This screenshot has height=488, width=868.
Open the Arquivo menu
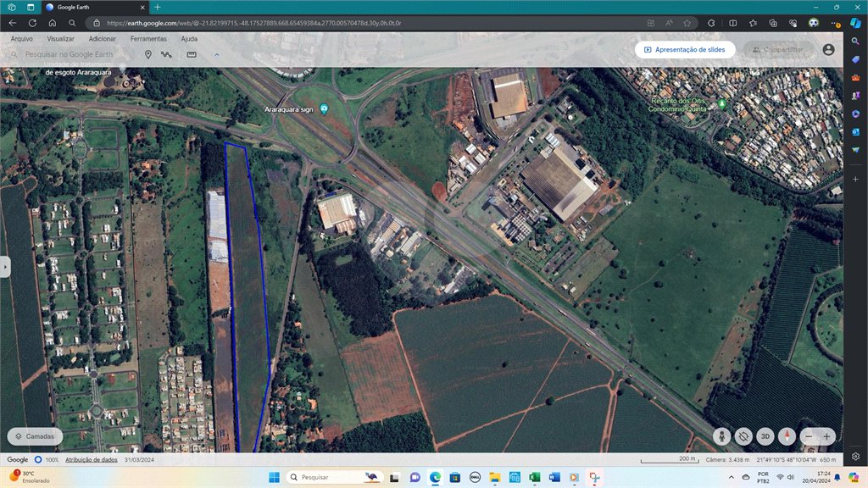[x=21, y=39]
